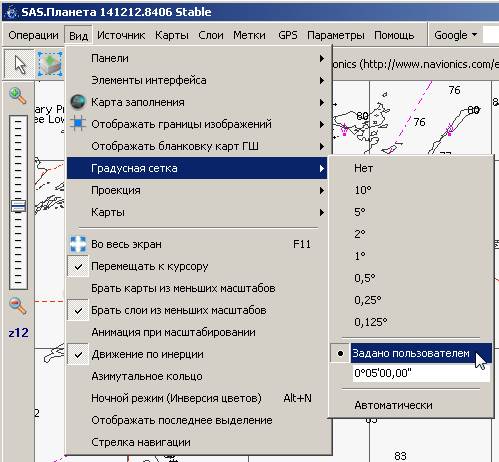499x462 pixels.
Task: Select Задано пользователем grid option
Action: click(411, 353)
